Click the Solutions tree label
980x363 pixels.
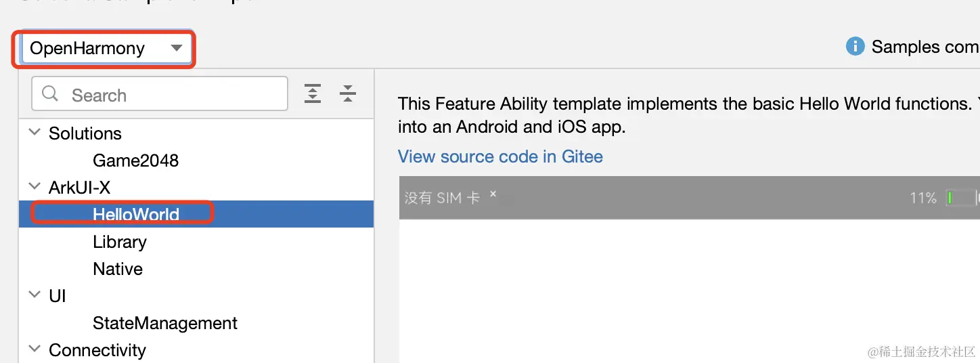click(85, 133)
